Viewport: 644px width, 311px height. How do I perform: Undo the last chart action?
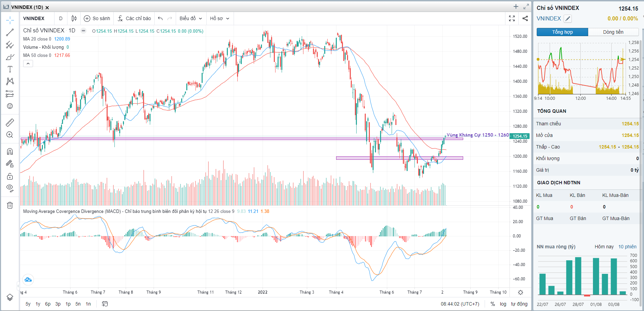coord(160,18)
